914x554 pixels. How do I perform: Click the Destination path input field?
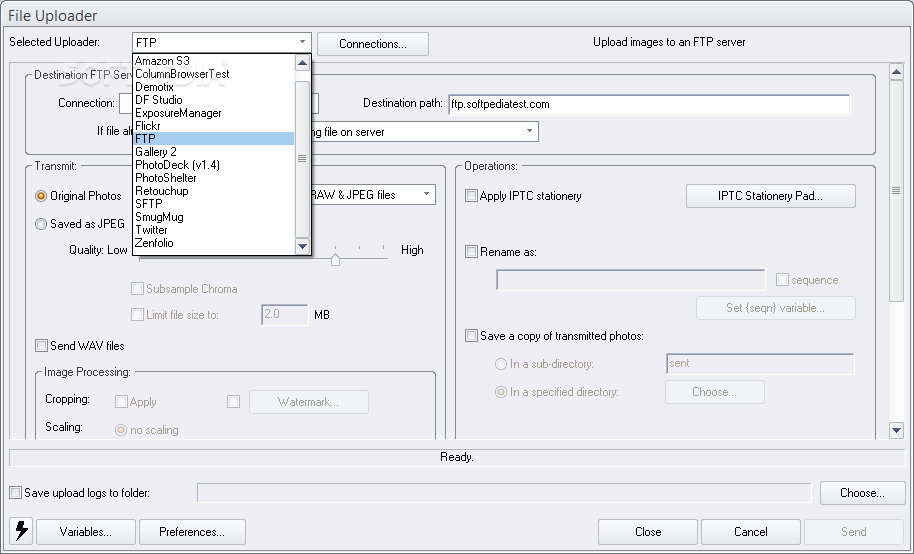[x=649, y=104]
